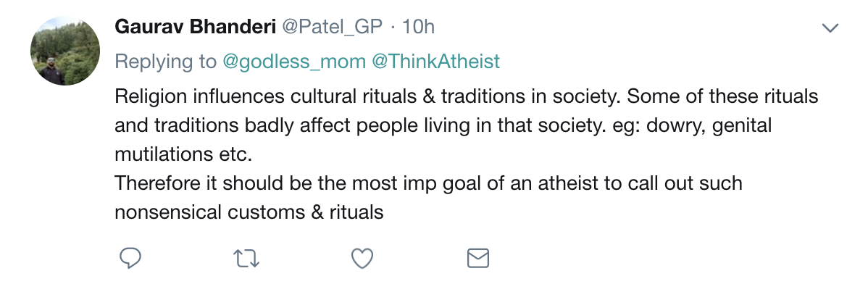
Task: Like the tweet with the heart icon
Action: 362,259
